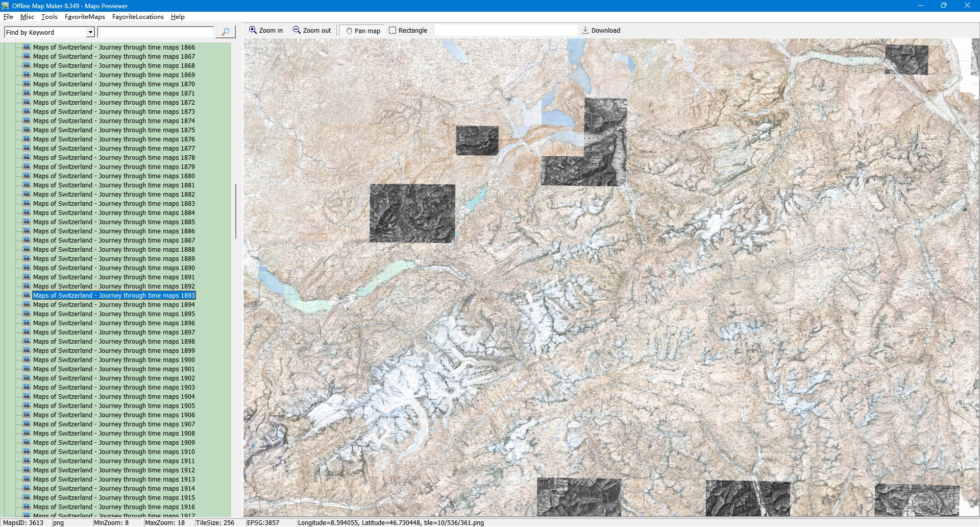Click the map icon beside 1866 entry

click(27, 47)
